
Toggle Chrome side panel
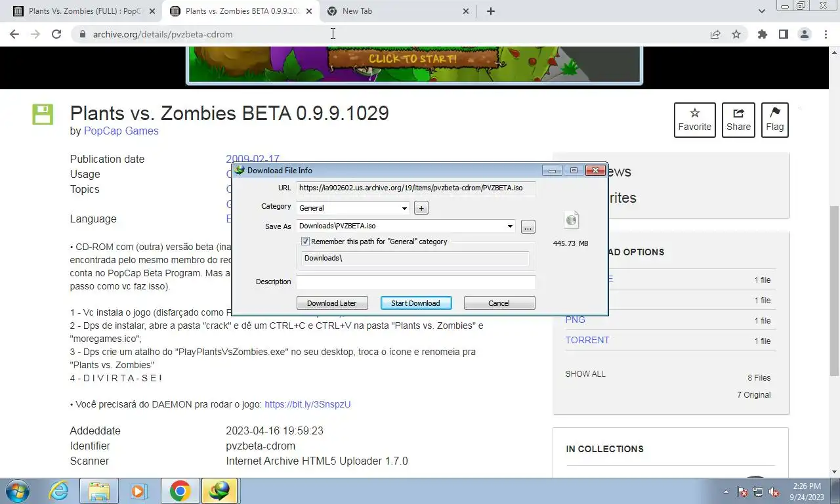pos(783,34)
